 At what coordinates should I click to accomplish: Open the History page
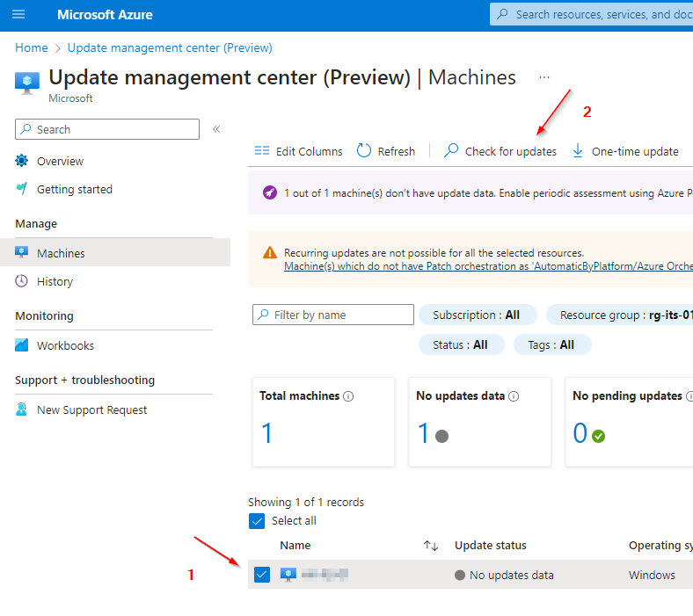click(55, 282)
